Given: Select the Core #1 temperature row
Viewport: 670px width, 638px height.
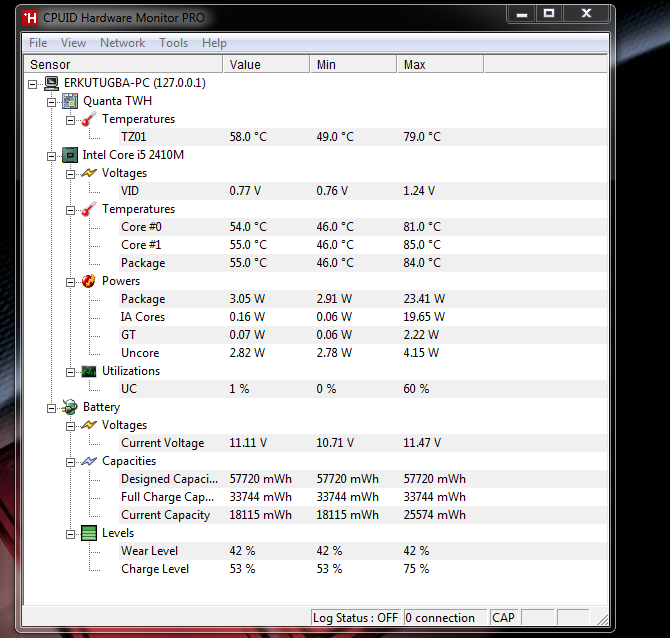Looking at the screenshot, I should 363,245.
